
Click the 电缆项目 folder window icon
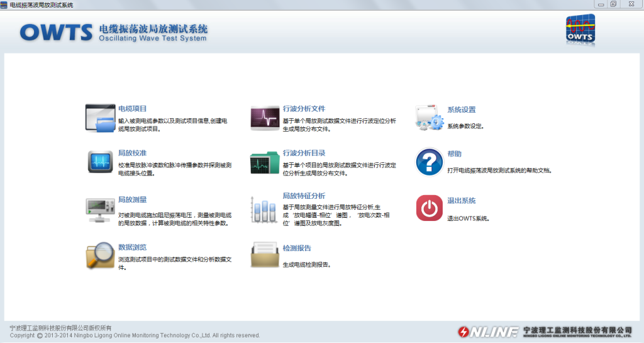click(101, 118)
